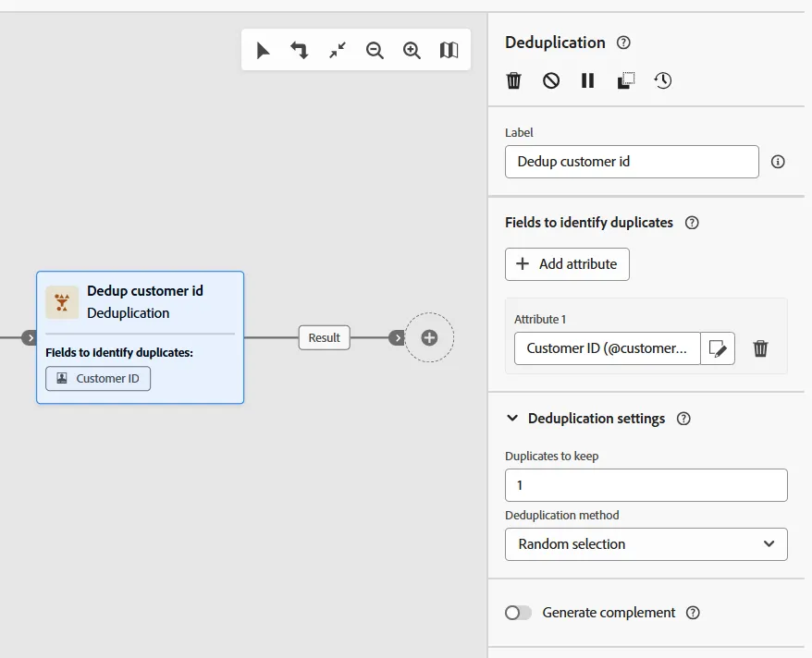Image resolution: width=812 pixels, height=658 pixels.
Task: Disable the activity with the prohibit icon
Action: pos(551,80)
